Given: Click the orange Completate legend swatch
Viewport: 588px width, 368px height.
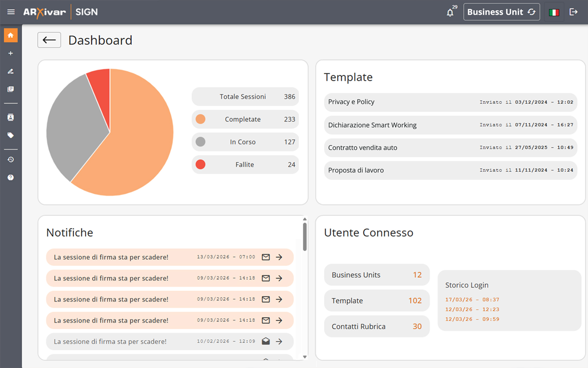Looking at the screenshot, I should pos(200,119).
